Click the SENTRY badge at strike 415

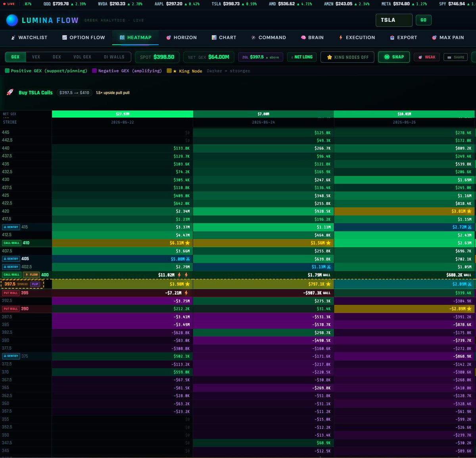[x=11, y=227]
